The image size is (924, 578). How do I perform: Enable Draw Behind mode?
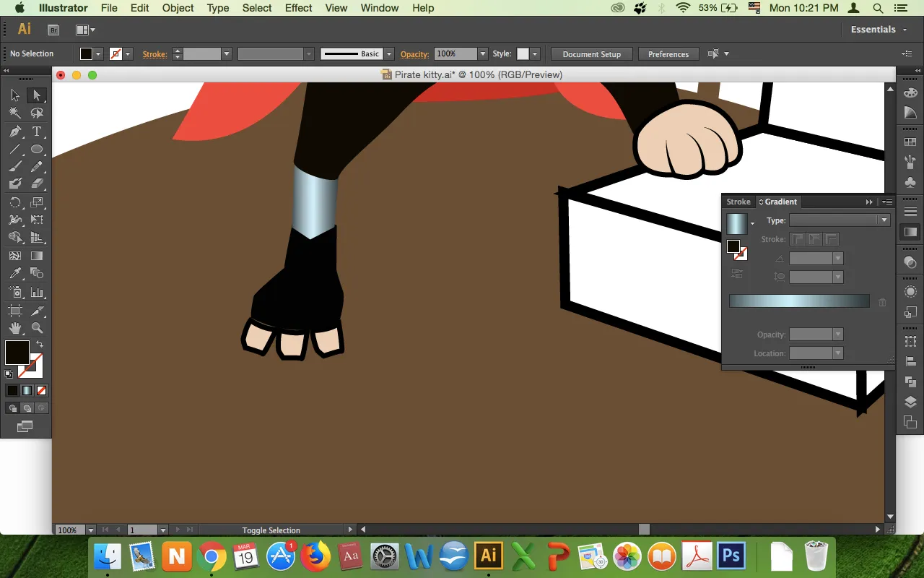click(x=27, y=408)
